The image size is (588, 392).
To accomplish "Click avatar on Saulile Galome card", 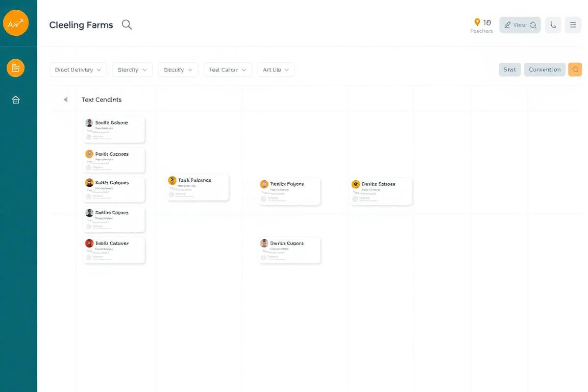I will coord(89,123).
